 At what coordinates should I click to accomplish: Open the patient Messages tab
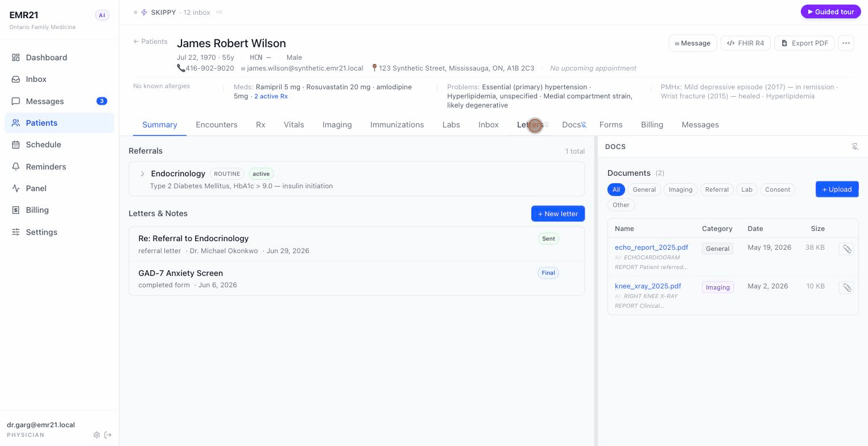[700, 125]
